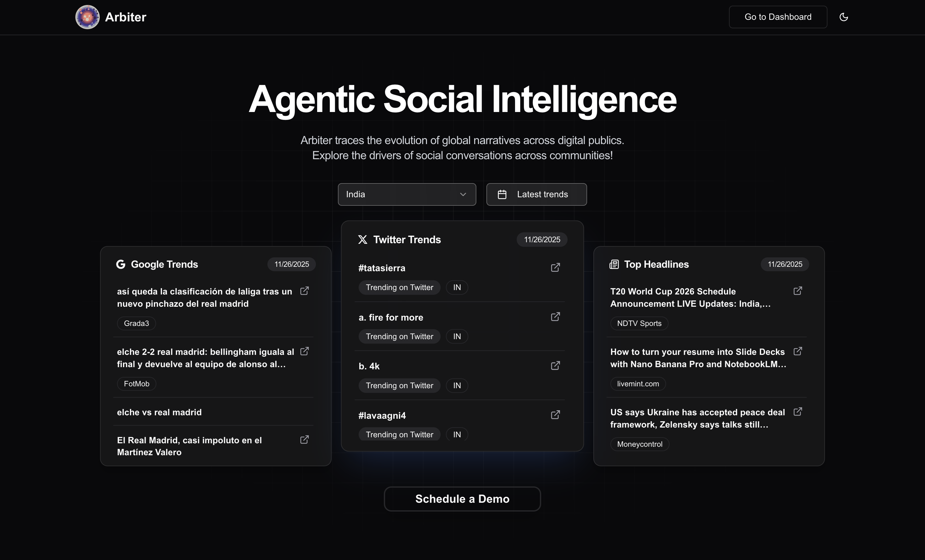925x560 pixels.
Task: Select the #lavaagni4 trend title
Action: tap(382, 416)
